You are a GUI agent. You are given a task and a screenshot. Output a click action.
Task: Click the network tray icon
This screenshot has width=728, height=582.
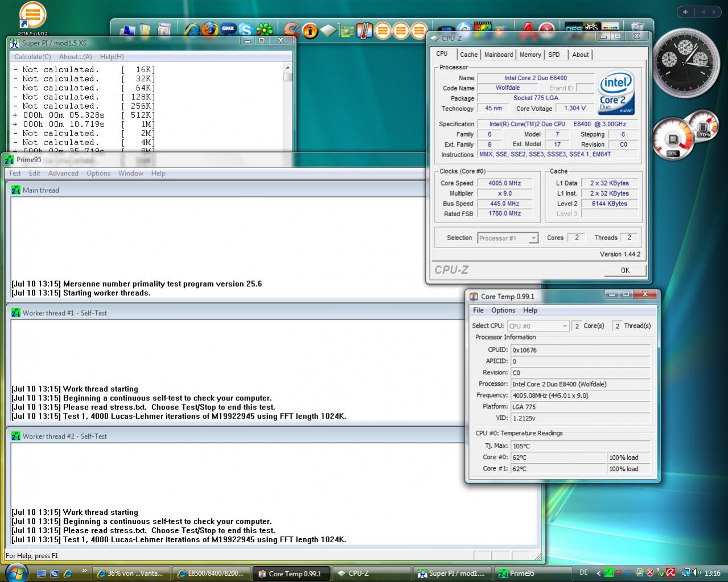tap(686, 573)
